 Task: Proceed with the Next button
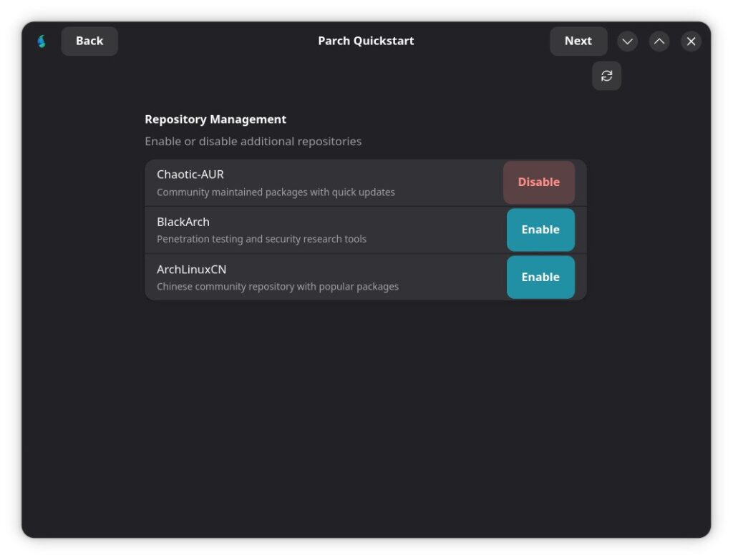(578, 41)
